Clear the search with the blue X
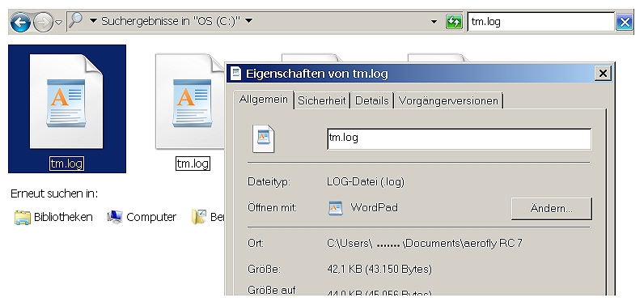 pyautogui.click(x=625, y=22)
